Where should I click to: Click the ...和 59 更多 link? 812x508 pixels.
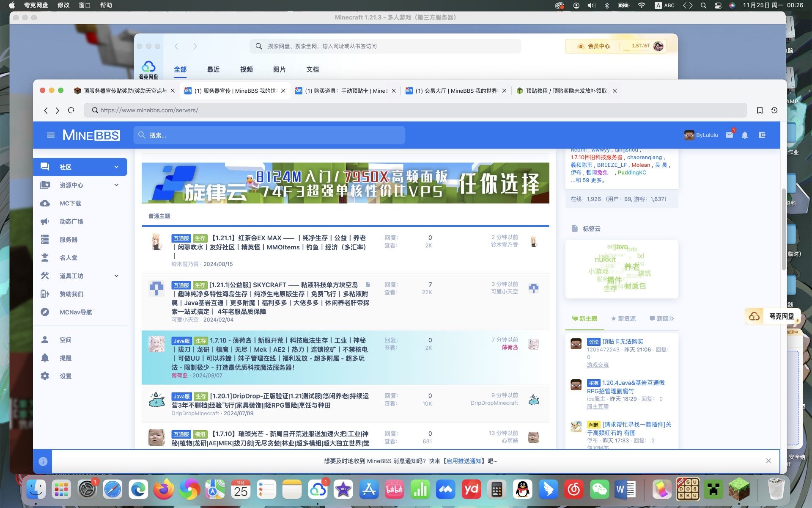tap(588, 180)
